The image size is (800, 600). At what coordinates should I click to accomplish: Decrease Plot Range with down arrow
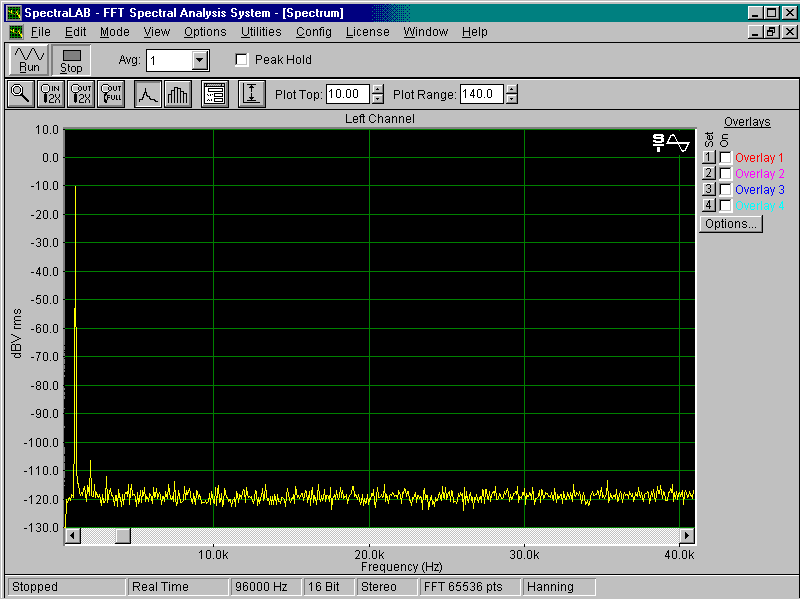coord(512,99)
